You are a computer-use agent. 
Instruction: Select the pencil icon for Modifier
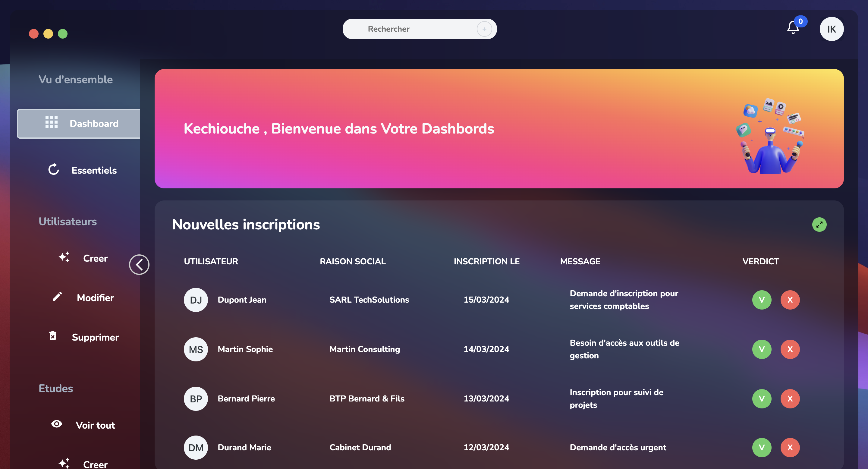click(58, 297)
